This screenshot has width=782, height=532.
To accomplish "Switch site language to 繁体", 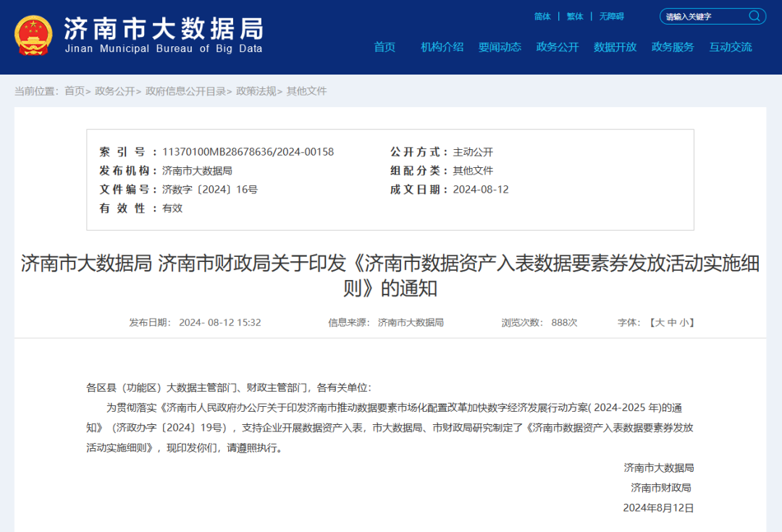I will click(x=574, y=16).
